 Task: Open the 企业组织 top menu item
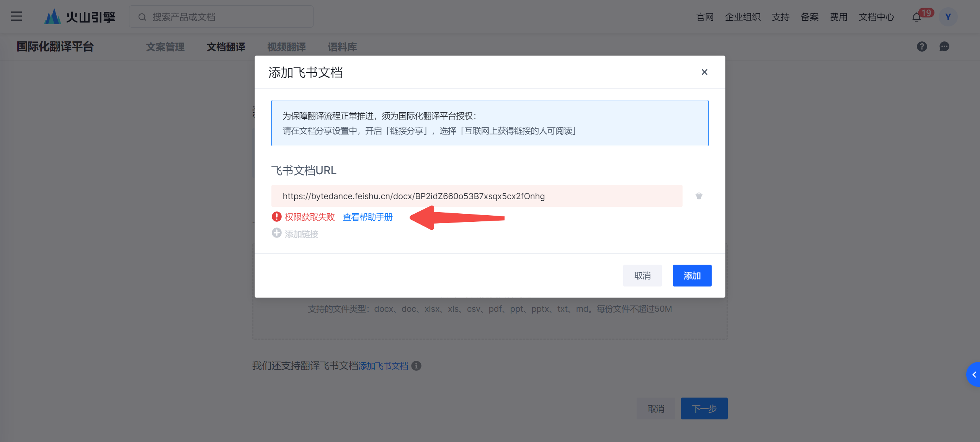click(743, 17)
